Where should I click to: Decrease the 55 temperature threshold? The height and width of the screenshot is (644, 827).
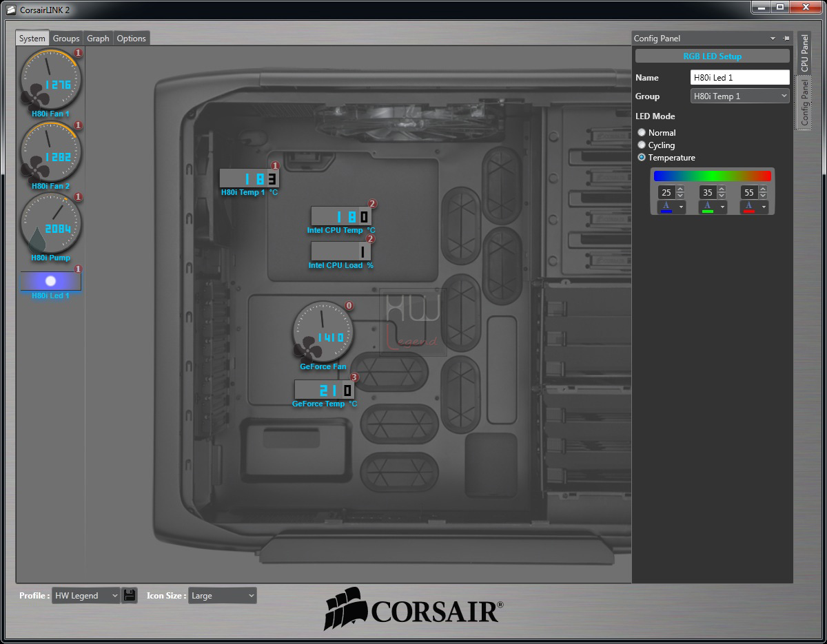763,196
